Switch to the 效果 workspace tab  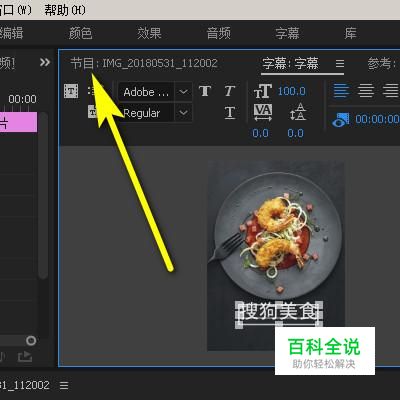click(x=149, y=33)
